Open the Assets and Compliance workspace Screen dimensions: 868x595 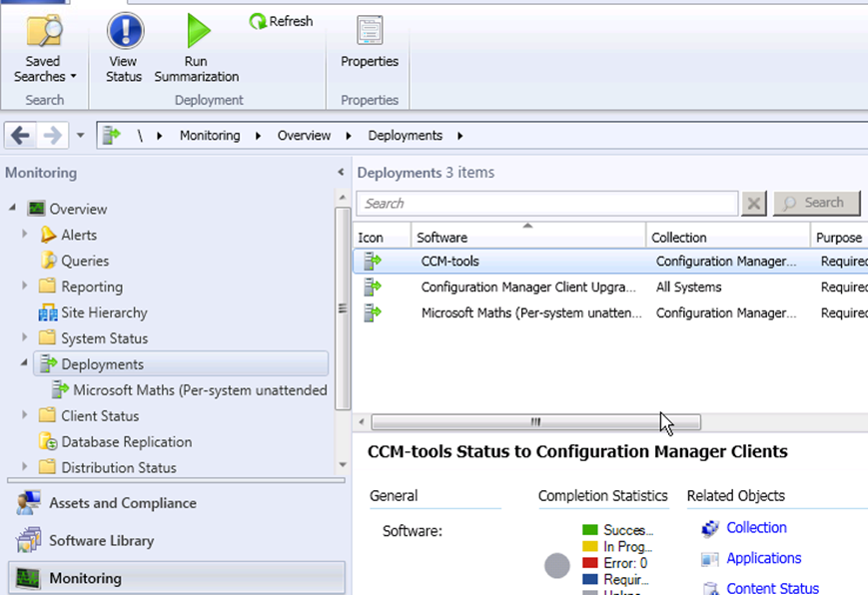(x=176, y=503)
